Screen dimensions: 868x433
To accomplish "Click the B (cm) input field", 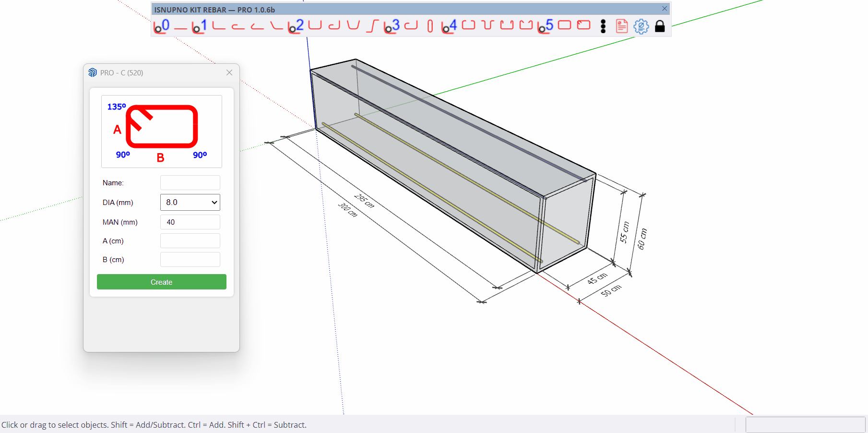I will (190, 260).
